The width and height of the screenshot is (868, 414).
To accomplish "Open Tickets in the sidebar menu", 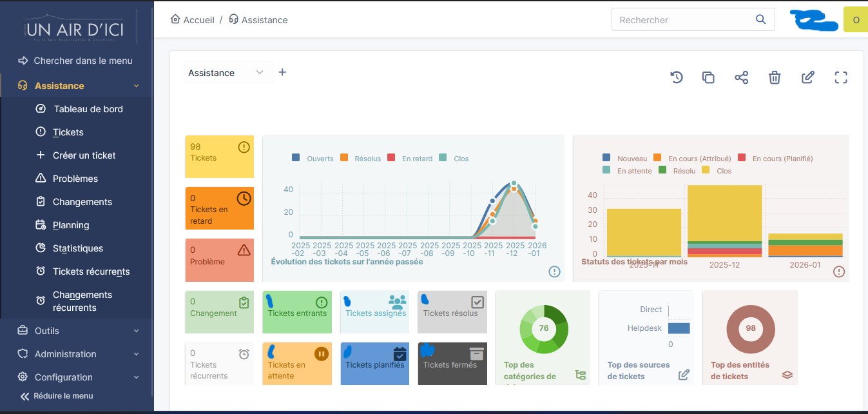I will click(68, 132).
